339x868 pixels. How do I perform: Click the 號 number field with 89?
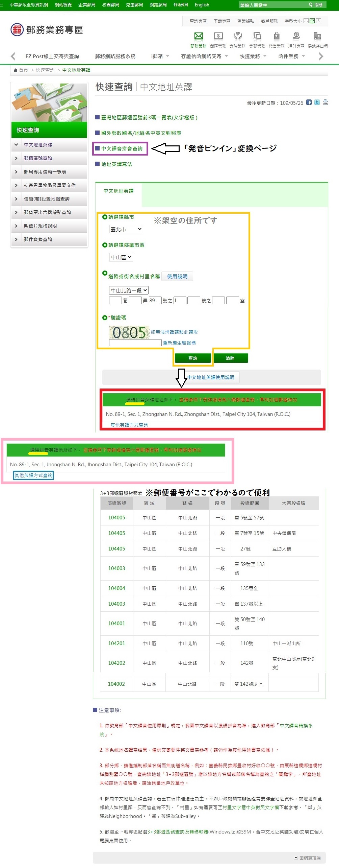(155, 300)
